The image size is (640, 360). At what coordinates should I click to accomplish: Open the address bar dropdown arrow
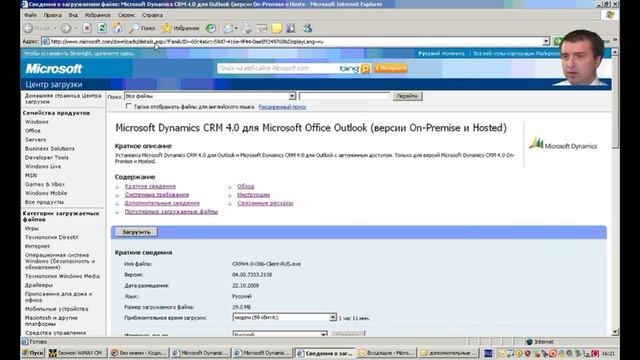pos(546,42)
